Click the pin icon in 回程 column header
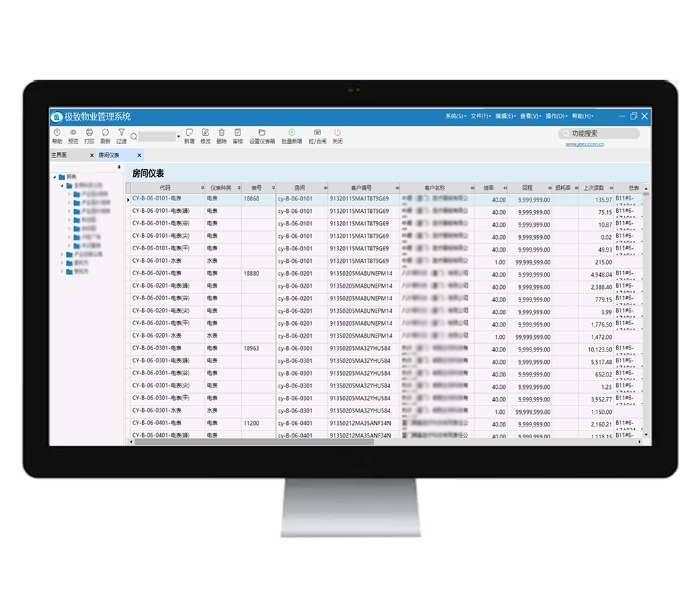This screenshot has height=599, width=700. pos(550,188)
